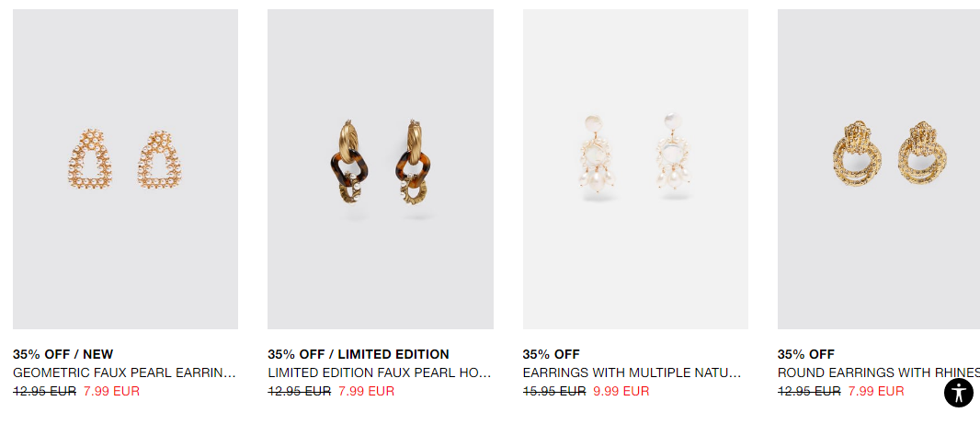Open the geometric faux pearl earrings photo
The height and width of the screenshot is (424, 980).
(x=125, y=169)
